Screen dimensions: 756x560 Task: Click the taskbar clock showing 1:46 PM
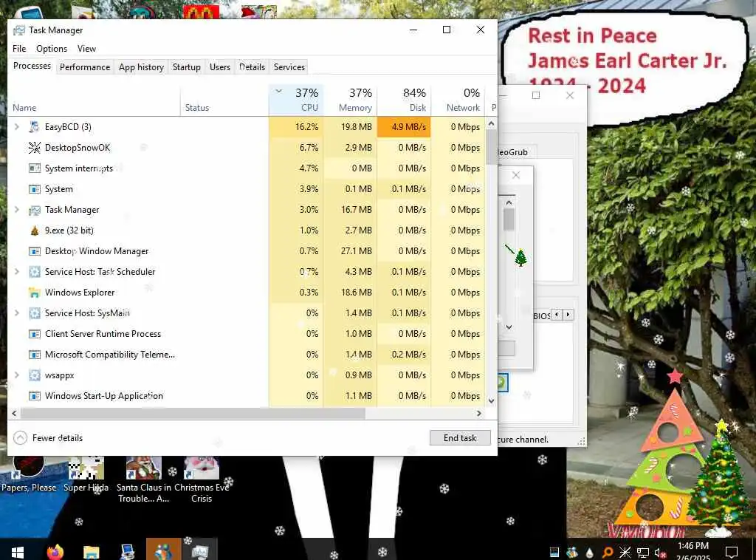693,551
